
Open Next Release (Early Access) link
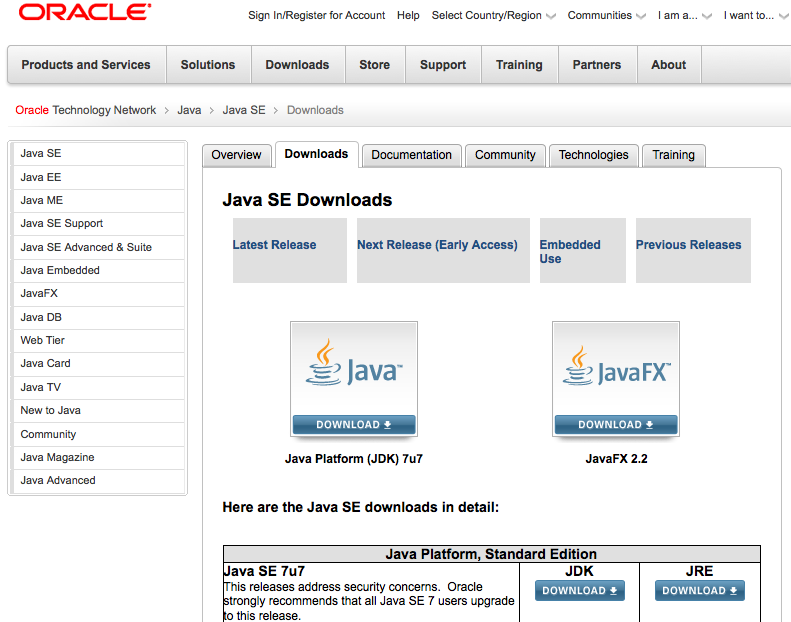click(437, 245)
